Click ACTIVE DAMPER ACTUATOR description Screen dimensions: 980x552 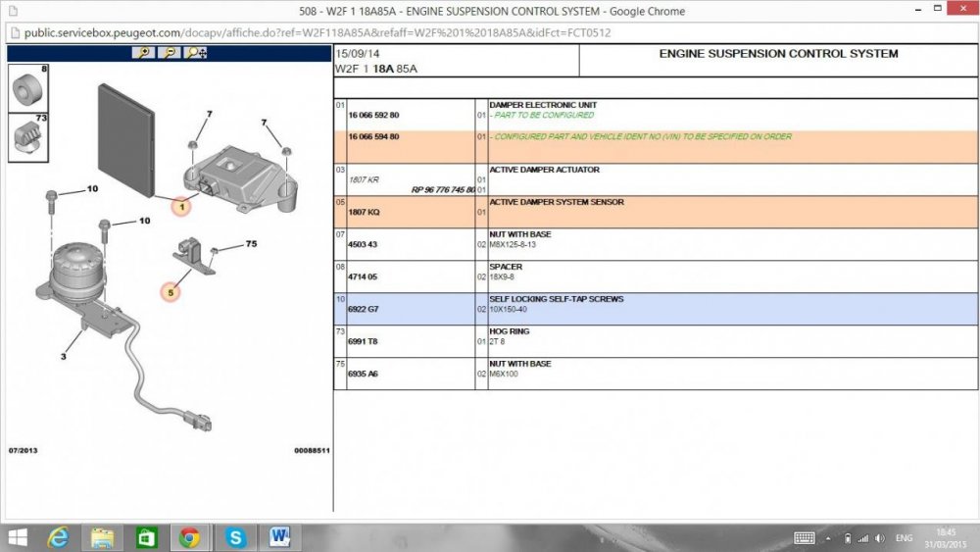[544, 170]
